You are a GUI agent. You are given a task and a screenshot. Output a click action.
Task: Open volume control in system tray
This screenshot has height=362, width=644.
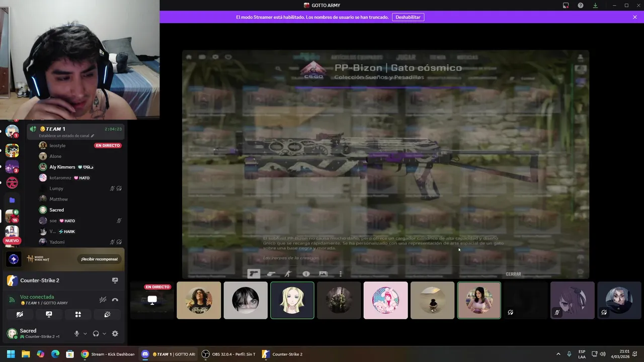point(603,354)
